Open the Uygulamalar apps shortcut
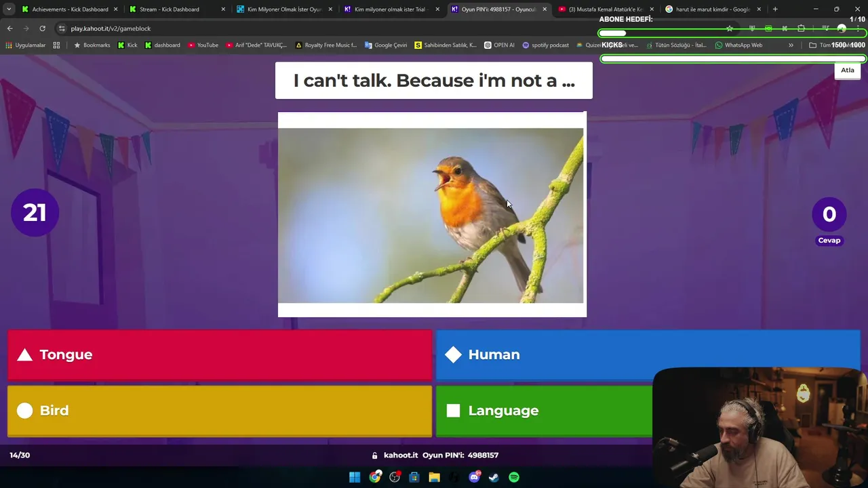 coord(26,45)
